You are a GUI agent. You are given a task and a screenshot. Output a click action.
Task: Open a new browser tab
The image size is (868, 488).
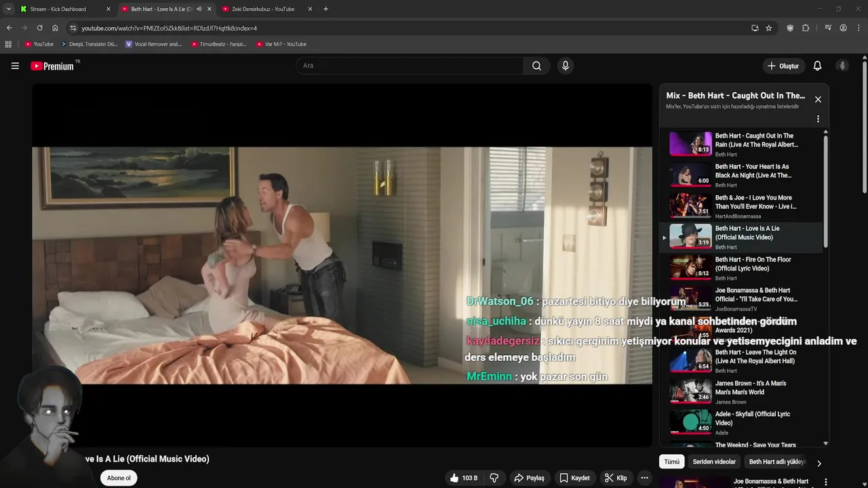coord(325,9)
